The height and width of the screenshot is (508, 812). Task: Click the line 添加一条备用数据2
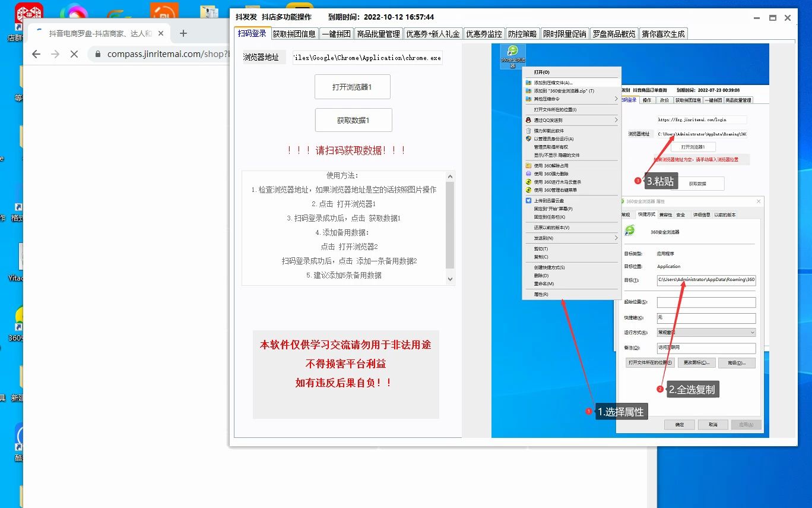click(350, 261)
